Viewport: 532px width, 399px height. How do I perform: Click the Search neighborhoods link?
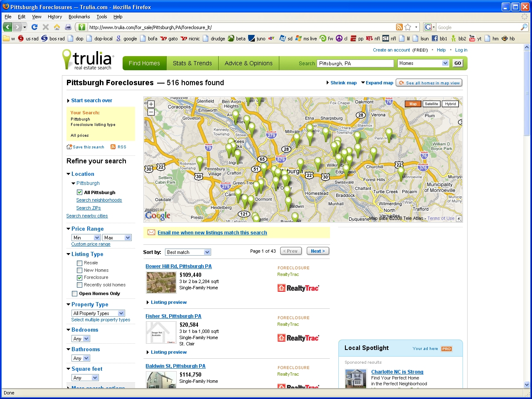pos(99,200)
